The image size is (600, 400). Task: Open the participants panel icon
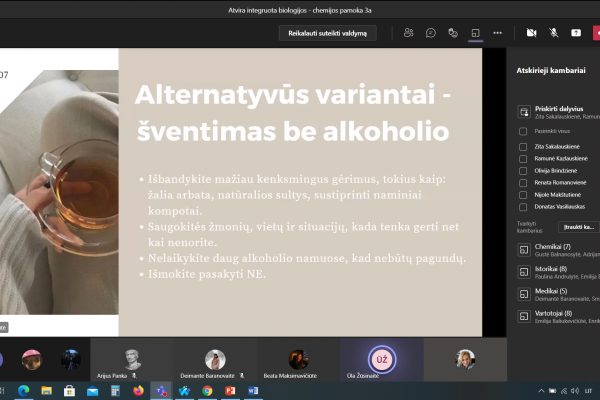coord(408,33)
